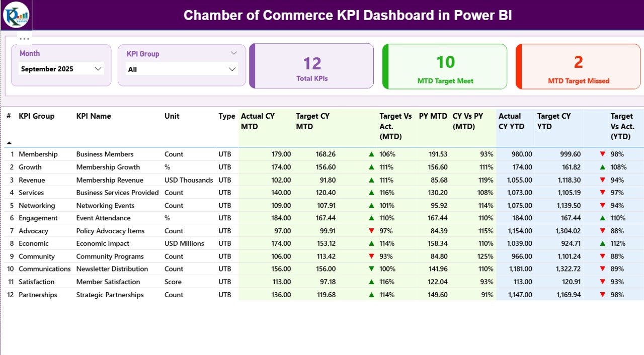Sort by the Actual CY MTD column header
The height and width of the screenshot is (355, 644).
click(258, 121)
